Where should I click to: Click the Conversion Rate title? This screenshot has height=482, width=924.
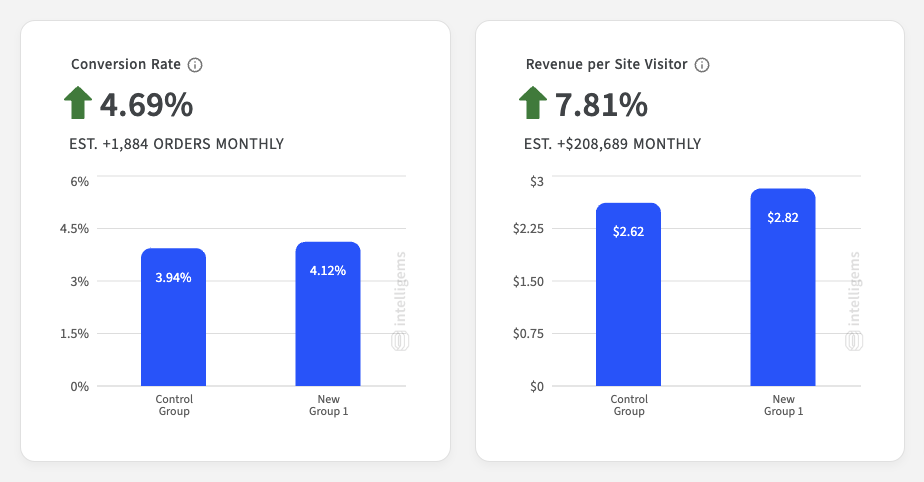tap(126, 64)
